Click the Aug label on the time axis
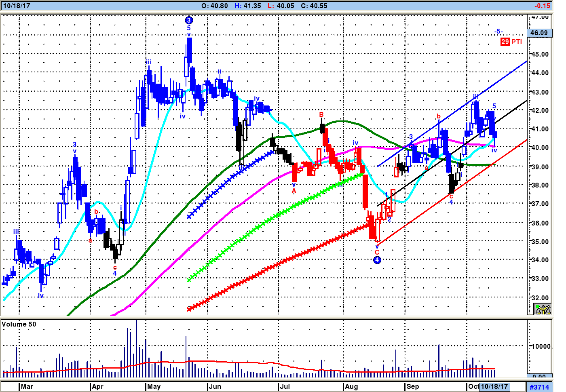This screenshot has width=566, height=392. coord(351,386)
